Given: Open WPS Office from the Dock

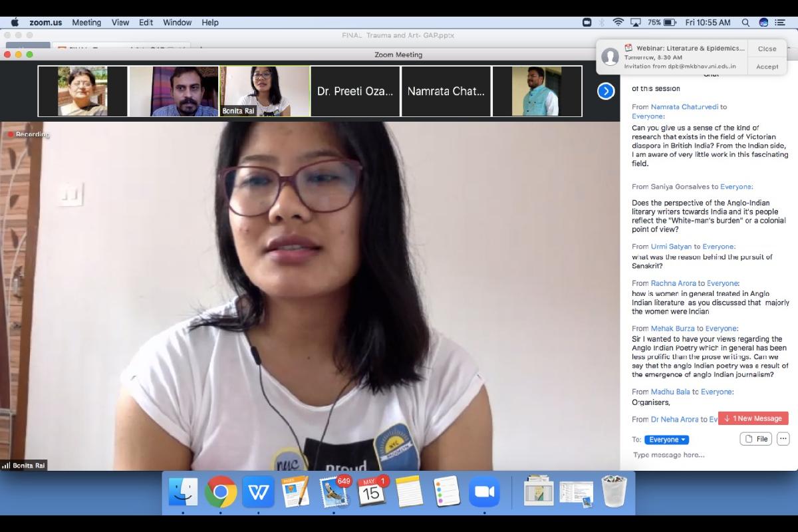Looking at the screenshot, I should tap(258, 492).
